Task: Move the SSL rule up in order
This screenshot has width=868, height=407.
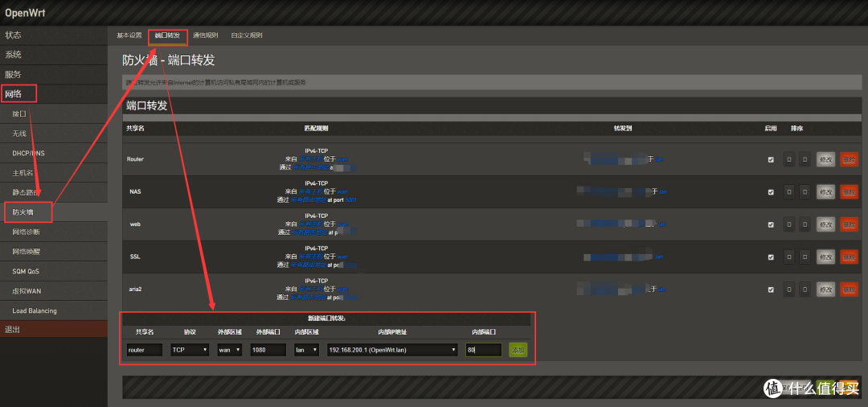Action: pos(789,257)
